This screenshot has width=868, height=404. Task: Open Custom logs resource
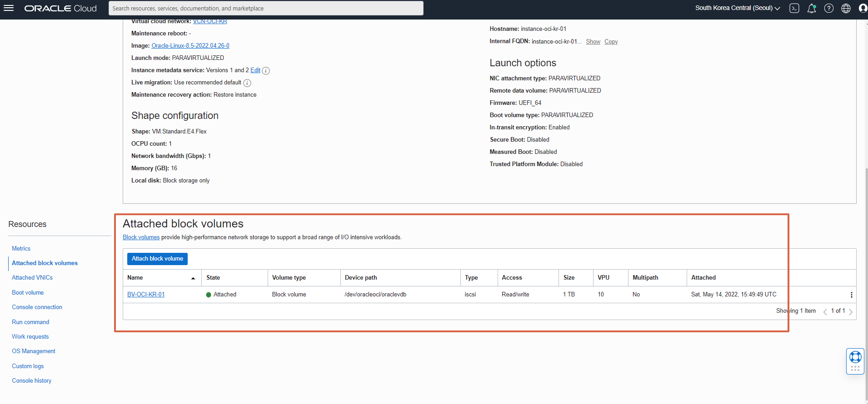(x=28, y=366)
